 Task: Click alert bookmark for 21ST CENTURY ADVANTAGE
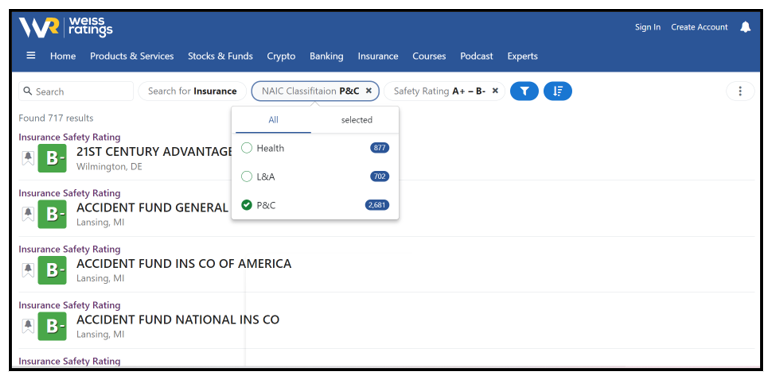pos(28,158)
